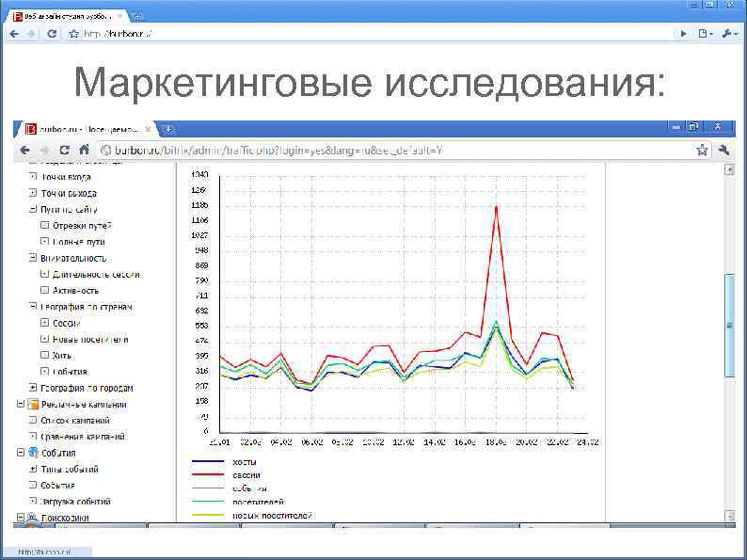Image resolution: width=747 pixels, height=560 pixels.
Task: Click vertical scrollbar thumb
Action: click(x=729, y=326)
